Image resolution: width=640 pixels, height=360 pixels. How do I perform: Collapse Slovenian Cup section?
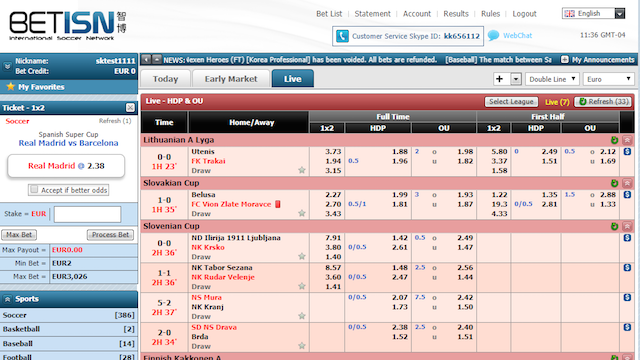click(x=627, y=227)
